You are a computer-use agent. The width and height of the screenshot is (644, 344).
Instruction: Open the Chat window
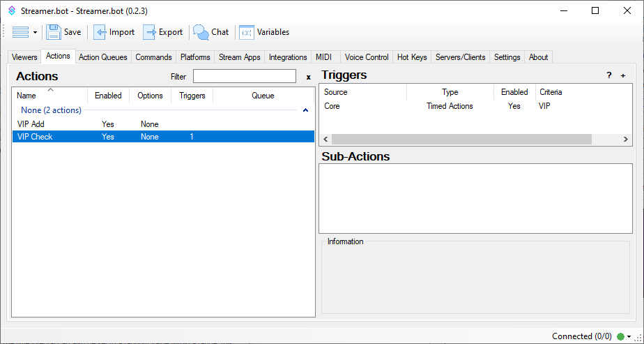(x=211, y=32)
